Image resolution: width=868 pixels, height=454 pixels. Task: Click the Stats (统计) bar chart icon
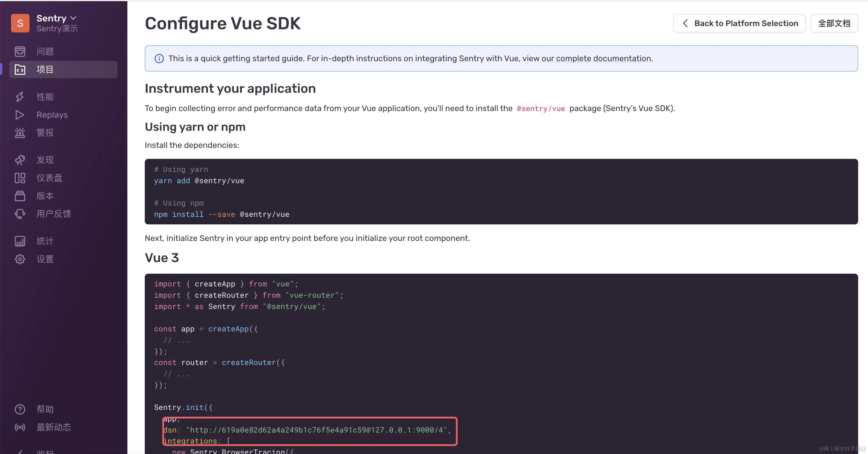pyautogui.click(x=20, y=241)
